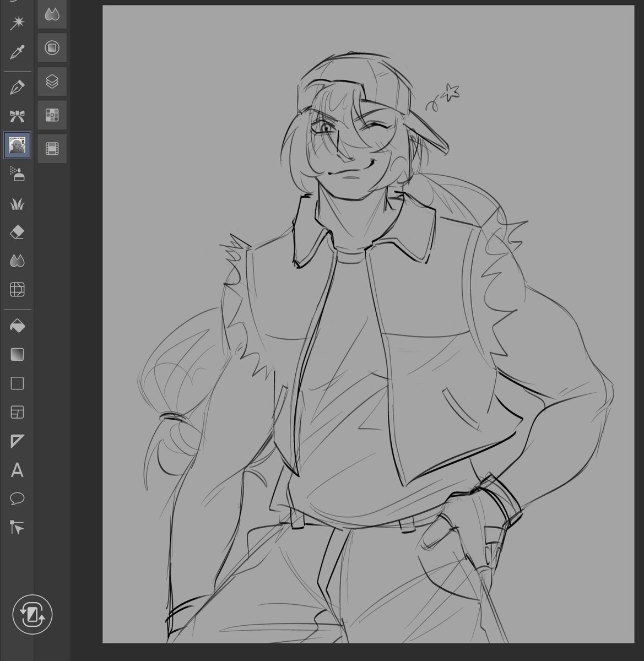Pick the Eyedropper tool
The image size is (644, 661).
[x=17, y=53]
